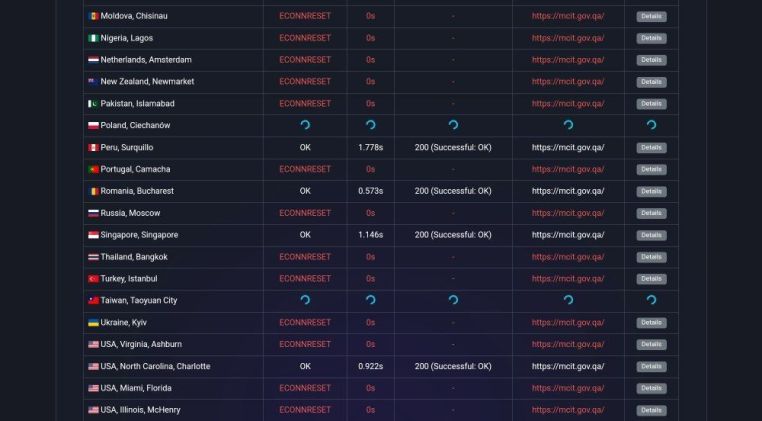Click the Peru flag icon
The image size is (762, 421).
point(93,148)
